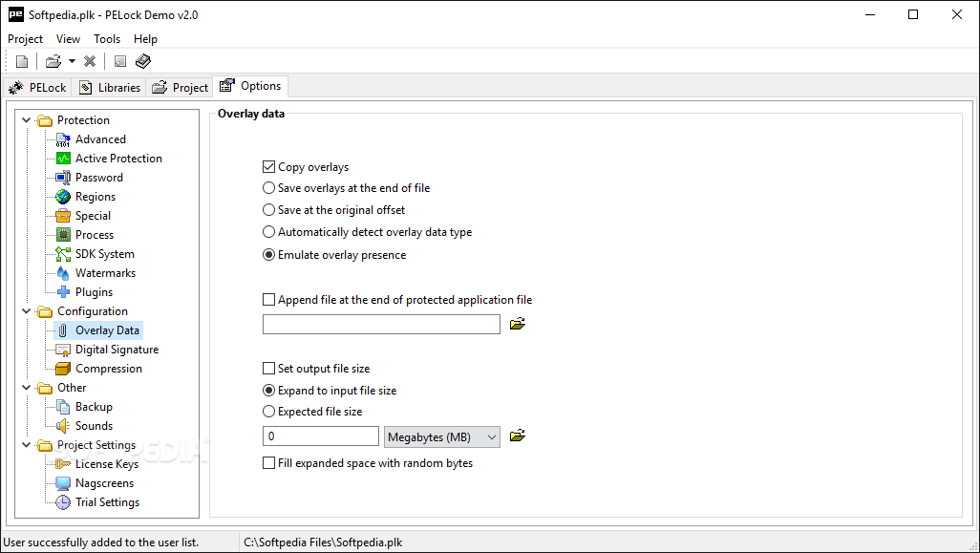
Task: Check the Set output file size checkbox
Action: 268,368
